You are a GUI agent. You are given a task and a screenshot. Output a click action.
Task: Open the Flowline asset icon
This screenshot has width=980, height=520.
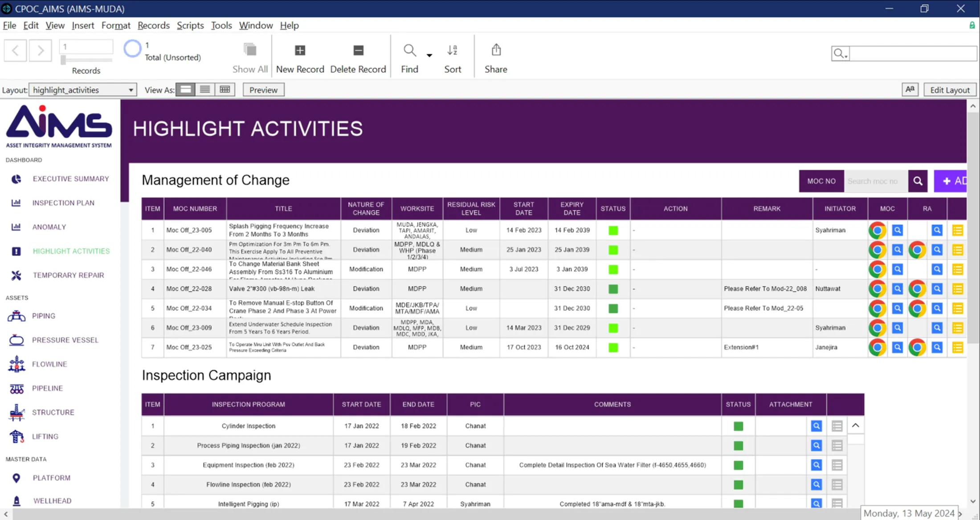tap(16, 364)
